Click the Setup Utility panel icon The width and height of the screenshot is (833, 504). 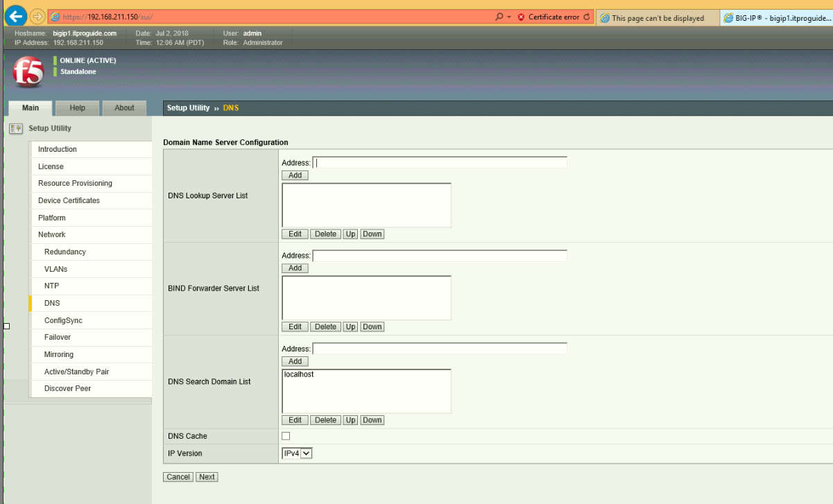tap(15, 128)
